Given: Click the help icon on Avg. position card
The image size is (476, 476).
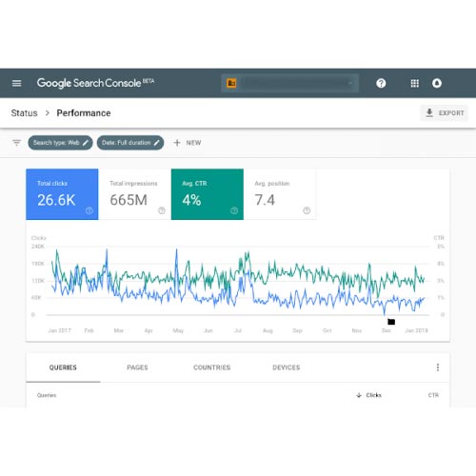Looking at the screenshot, I should (307, 210).
